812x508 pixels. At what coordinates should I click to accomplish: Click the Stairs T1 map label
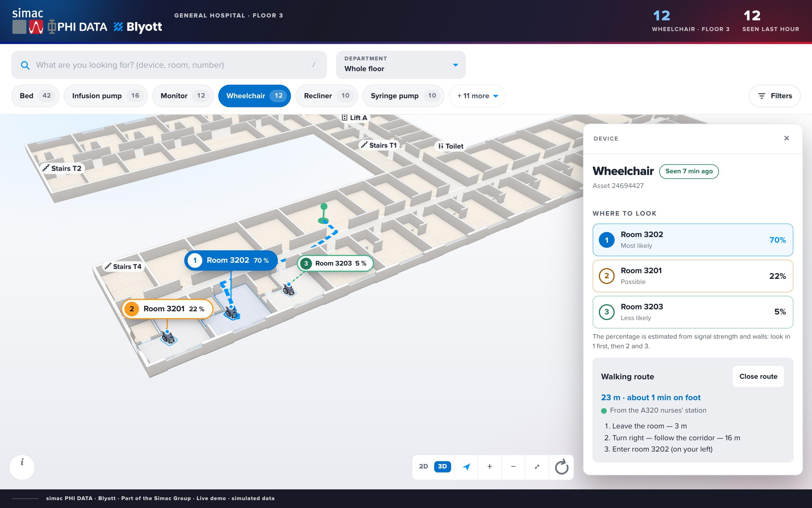coord(379,145)
